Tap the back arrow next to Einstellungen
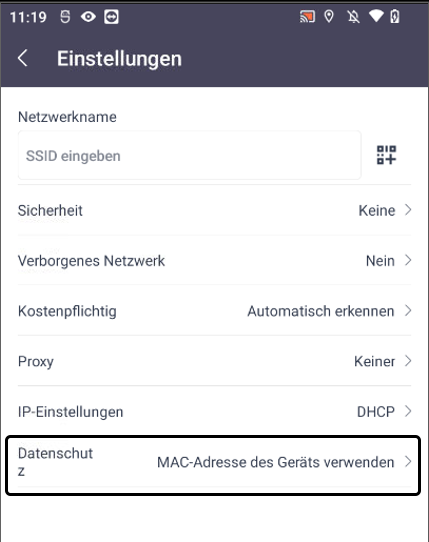The image size is (429, 542). click(x=23, y=58)
